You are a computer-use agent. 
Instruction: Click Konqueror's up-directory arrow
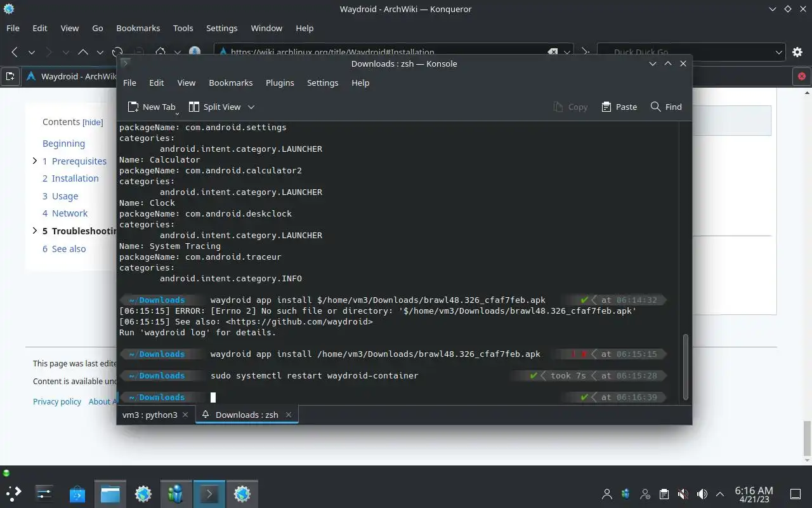(82, 52)
